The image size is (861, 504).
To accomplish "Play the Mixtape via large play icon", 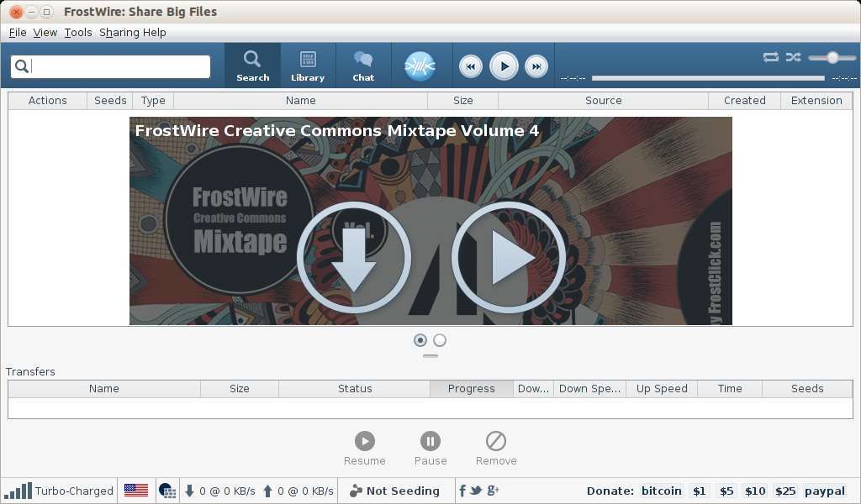I will tap(509, 257).
